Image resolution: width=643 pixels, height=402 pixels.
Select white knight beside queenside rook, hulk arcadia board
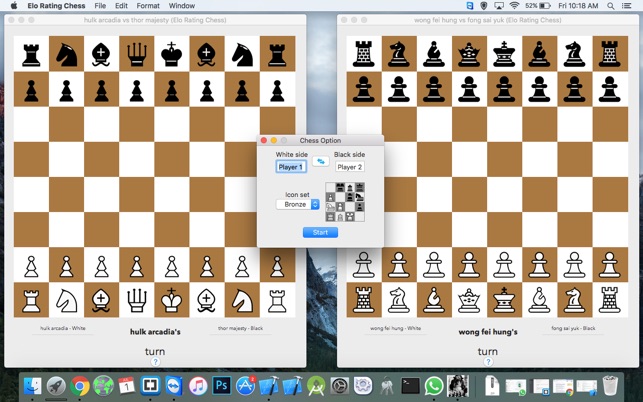pyautogui.click(x=66, y=300)
